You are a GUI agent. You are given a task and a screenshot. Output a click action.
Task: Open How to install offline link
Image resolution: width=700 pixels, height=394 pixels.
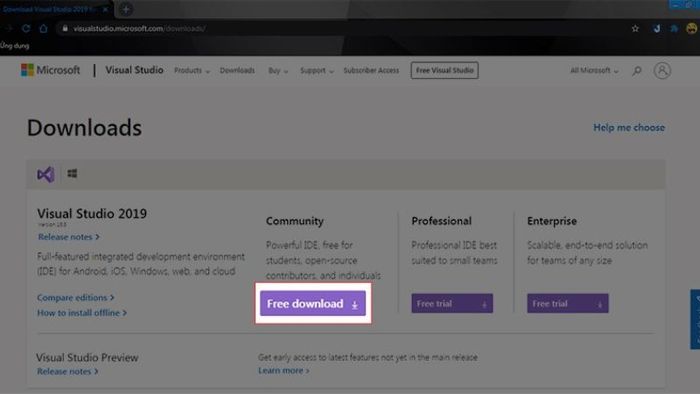click(x=82, y=313)
